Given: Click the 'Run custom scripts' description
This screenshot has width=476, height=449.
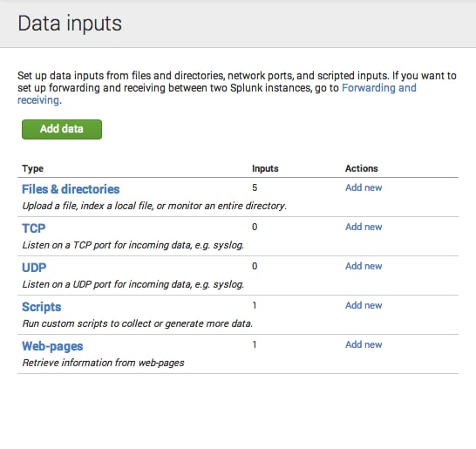Looking at the screenshot, I should coord(137,323).
